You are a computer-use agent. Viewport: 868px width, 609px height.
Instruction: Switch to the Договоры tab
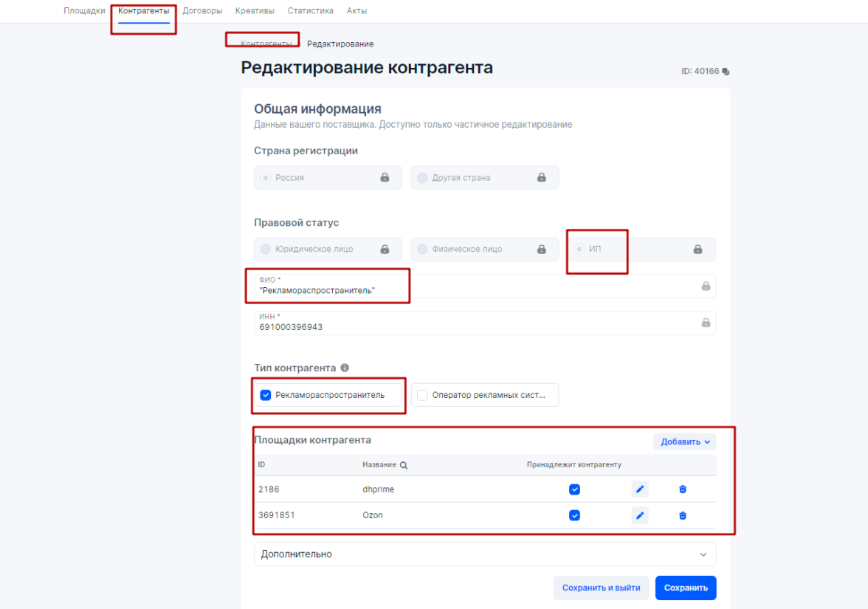pyautogui.click(x=202, y=11)
